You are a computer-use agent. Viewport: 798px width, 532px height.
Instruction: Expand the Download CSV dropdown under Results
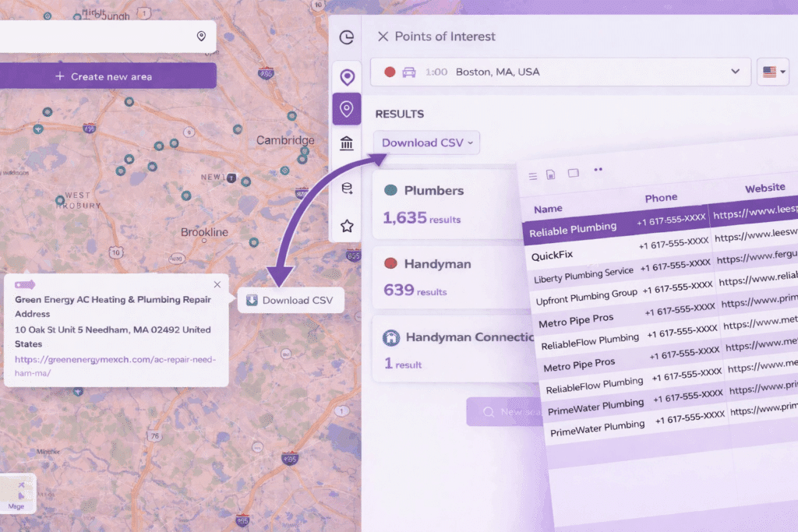click(427, 143)
